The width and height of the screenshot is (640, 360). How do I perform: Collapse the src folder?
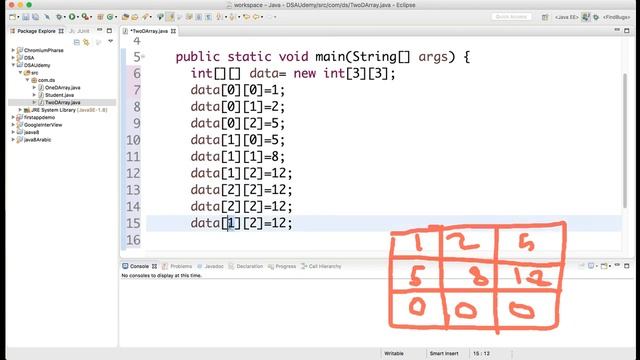20,72
